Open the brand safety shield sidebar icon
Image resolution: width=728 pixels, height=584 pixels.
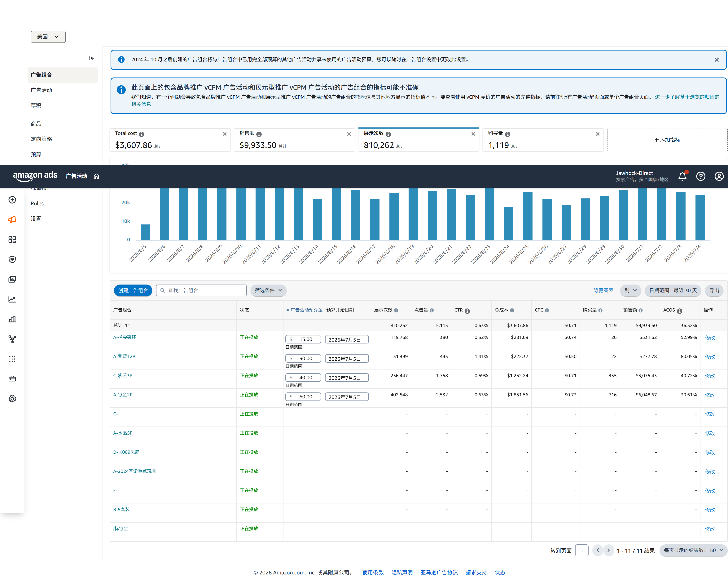(x=12, y=259)
